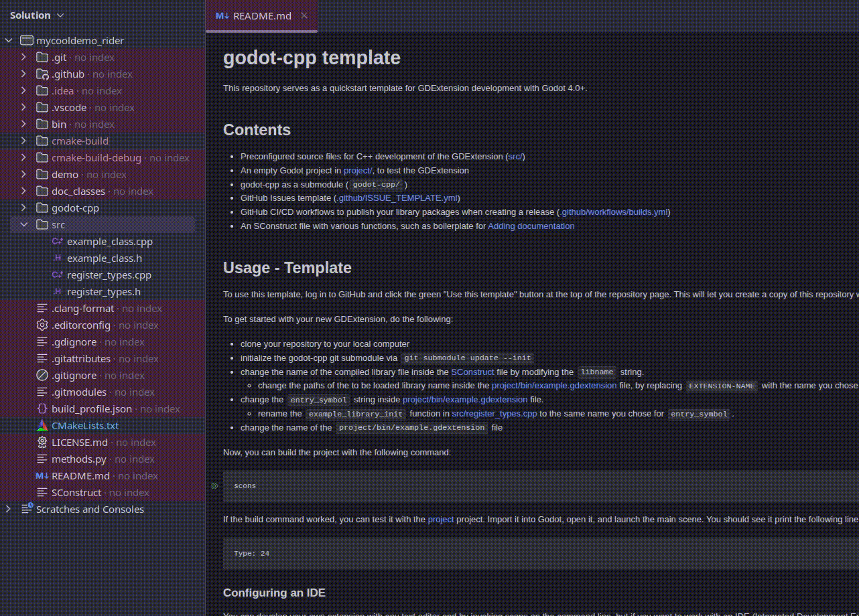The image size is (859, 616).
Task: Click the header icon of register_types.h
Action: pyautogui.click(x=58, y=292)
